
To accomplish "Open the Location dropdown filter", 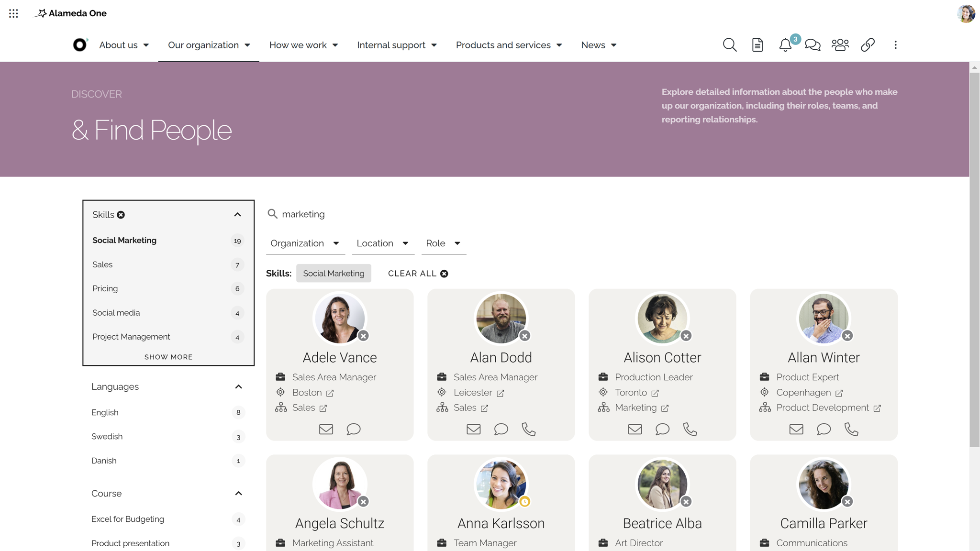I will click(x=383, y=243).
